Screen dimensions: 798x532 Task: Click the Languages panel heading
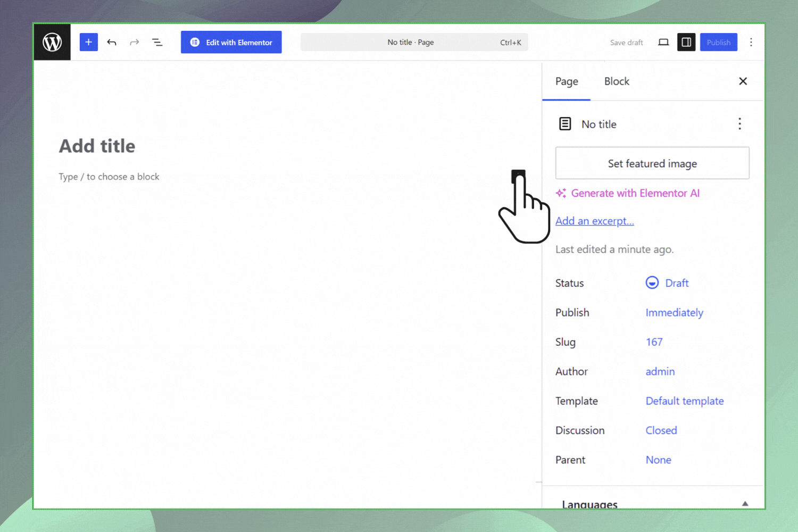point(590,504)
